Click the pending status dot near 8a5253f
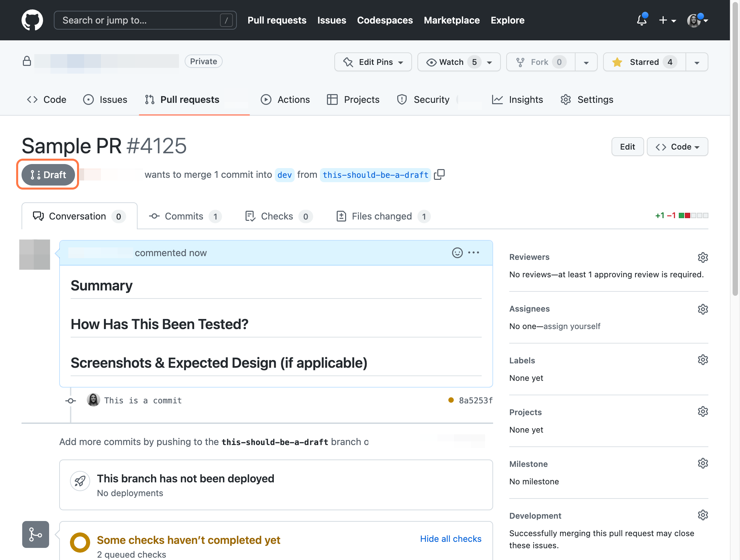740x560 pixels. click(451, 400)
